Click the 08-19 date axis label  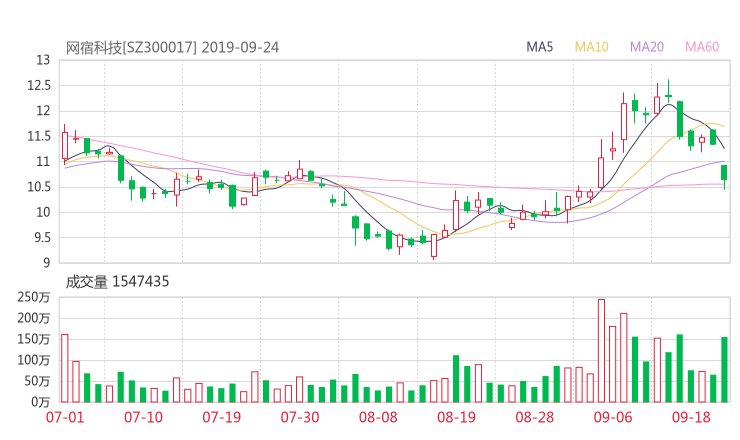[456, 417]
